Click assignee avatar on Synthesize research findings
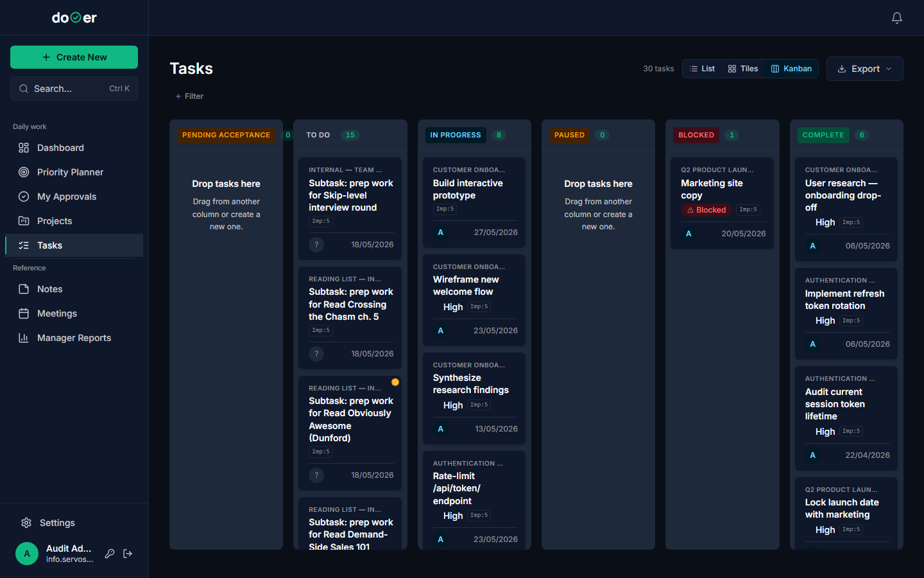This screenshot has height=578, width=924. coord(441,429)
